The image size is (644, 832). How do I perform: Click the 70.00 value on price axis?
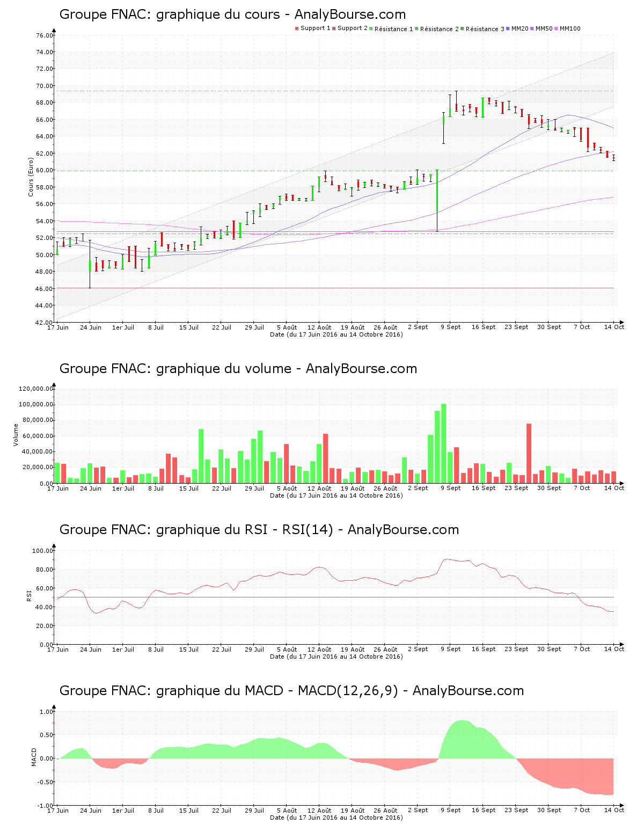tap(45, 86)
